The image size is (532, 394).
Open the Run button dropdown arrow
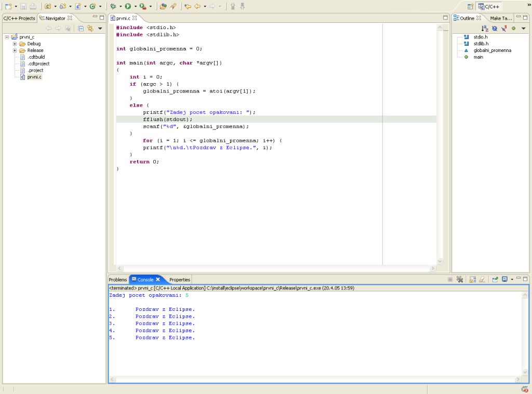pos(135,6)
